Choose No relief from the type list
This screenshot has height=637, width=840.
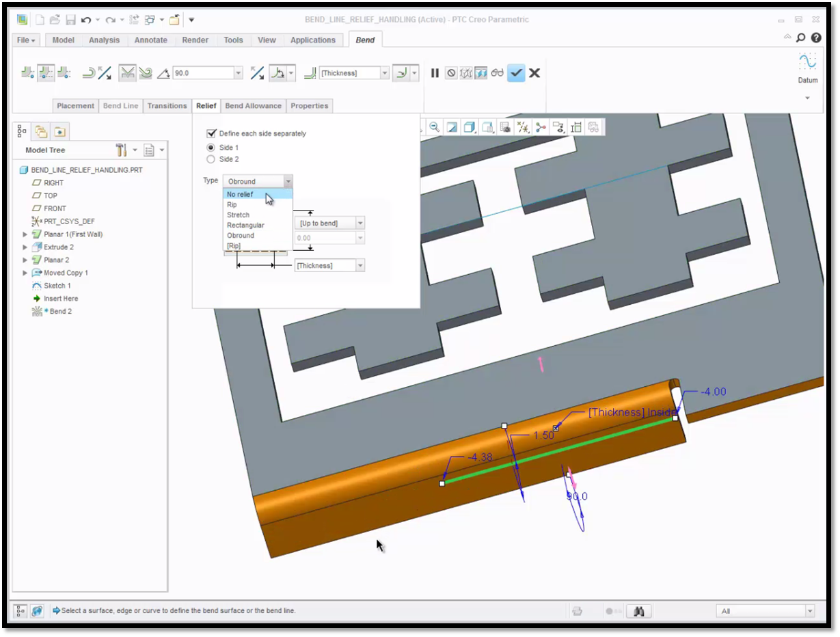tap(258, 195)
